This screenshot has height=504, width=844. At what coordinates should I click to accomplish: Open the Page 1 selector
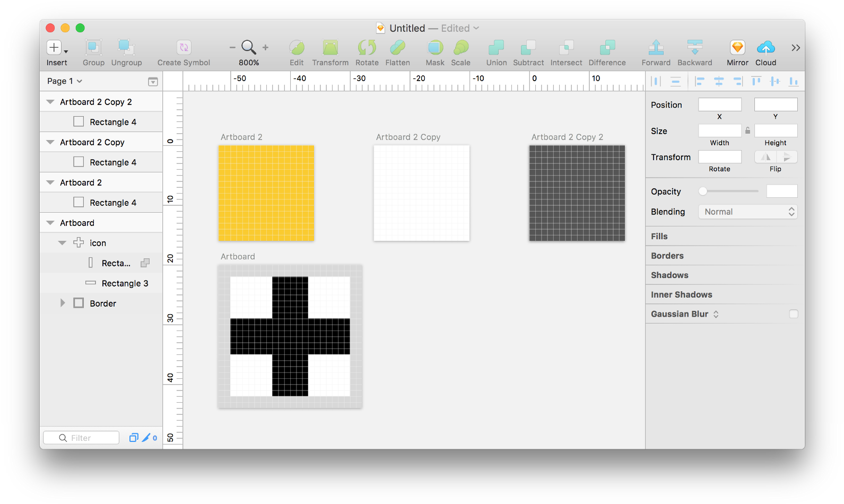65,81
